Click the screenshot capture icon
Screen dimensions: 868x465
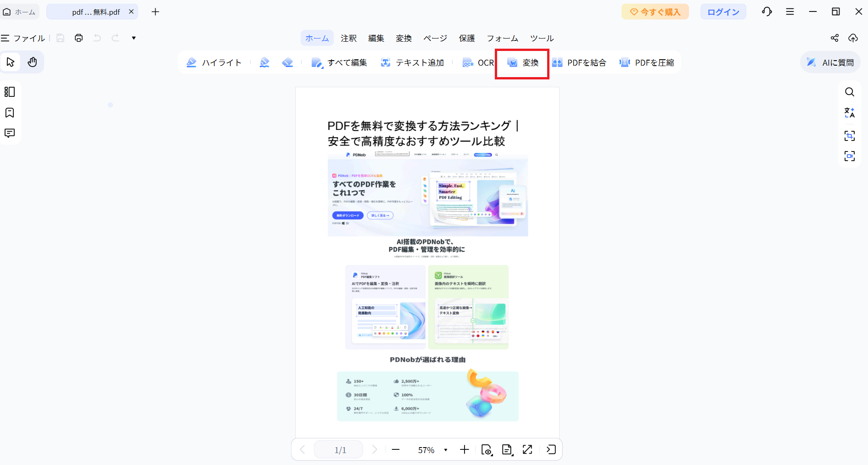click(850, 135)
